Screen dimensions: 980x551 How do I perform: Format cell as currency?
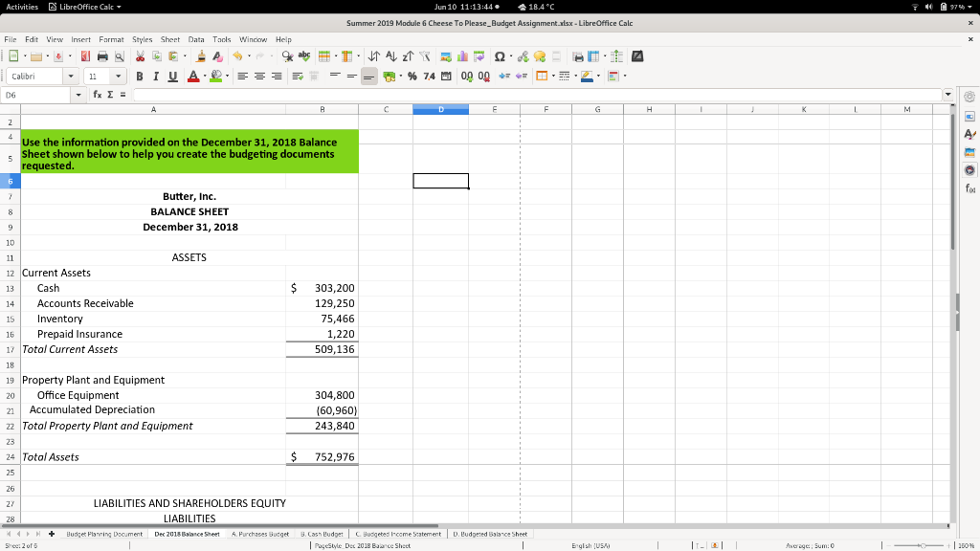(x=389, y=77)
